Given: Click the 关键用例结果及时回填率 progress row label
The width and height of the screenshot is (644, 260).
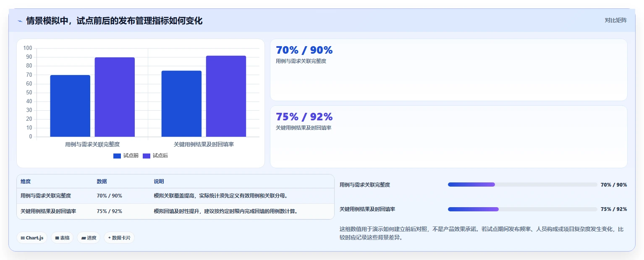Looking at the screenshot, I should point(367,209).
